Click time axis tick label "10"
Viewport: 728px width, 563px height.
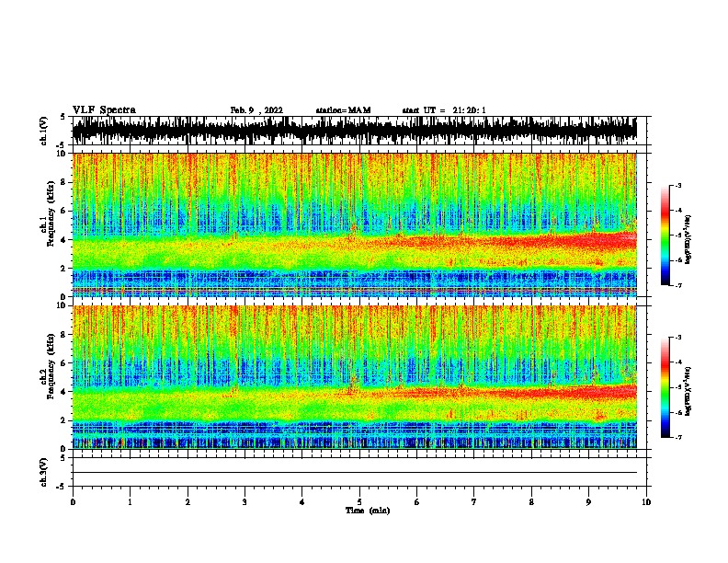646,502
